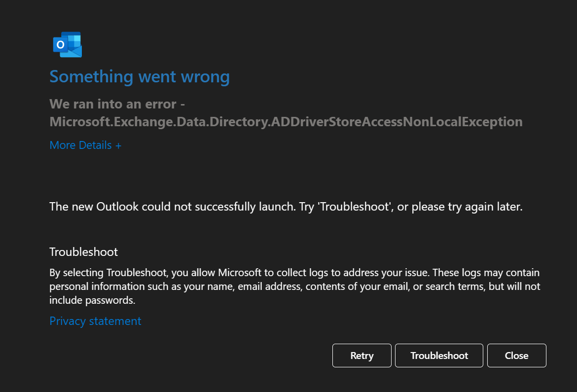The width and height of the screenshot is (577, 392).
Task: Click the Outlook logo icon
Action: (x=67, y=45)
